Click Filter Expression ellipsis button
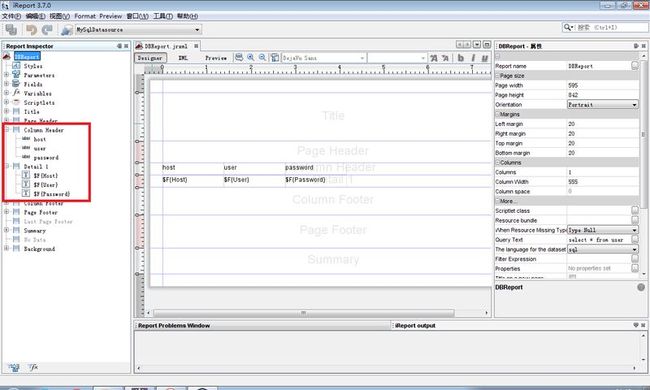 (635, 259)
